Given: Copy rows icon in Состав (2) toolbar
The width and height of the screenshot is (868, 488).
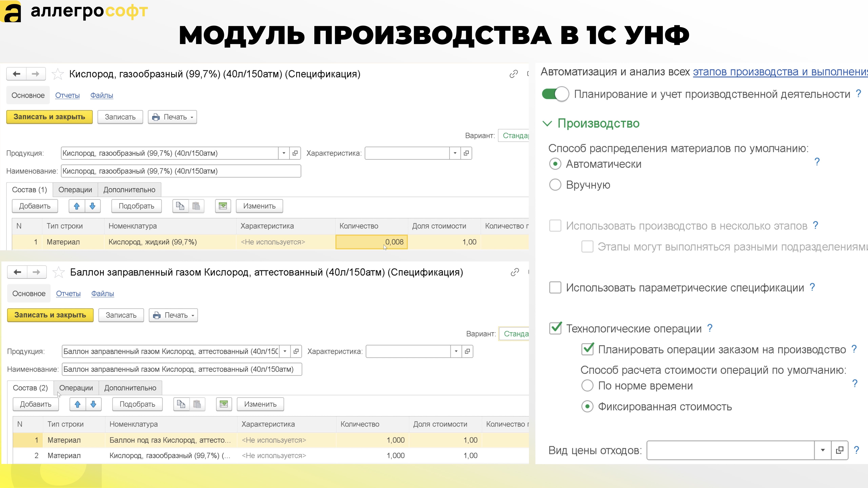Looking at the screenshot, I should [x=181, y=404].
